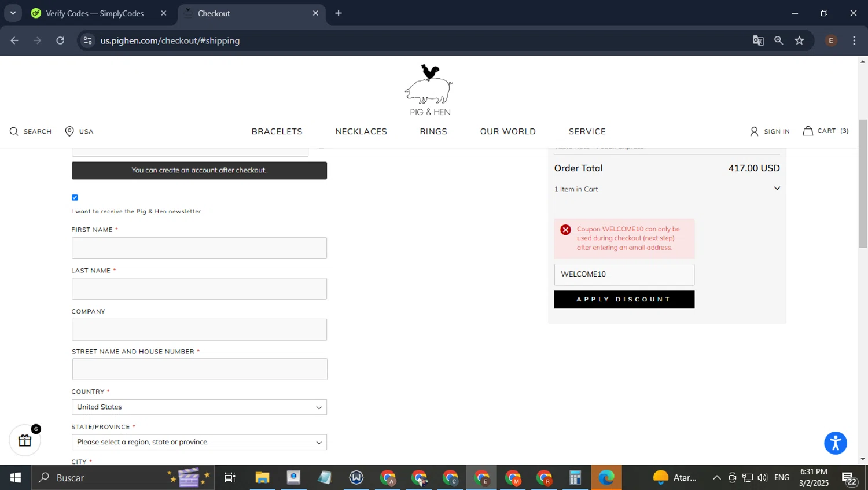Click the page vertical scrollbar thumb
The image size is (868, 490).
[x=863, y=184]
